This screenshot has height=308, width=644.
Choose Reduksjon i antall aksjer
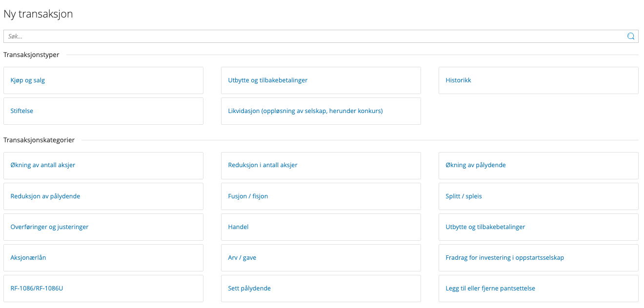(321, 165)
